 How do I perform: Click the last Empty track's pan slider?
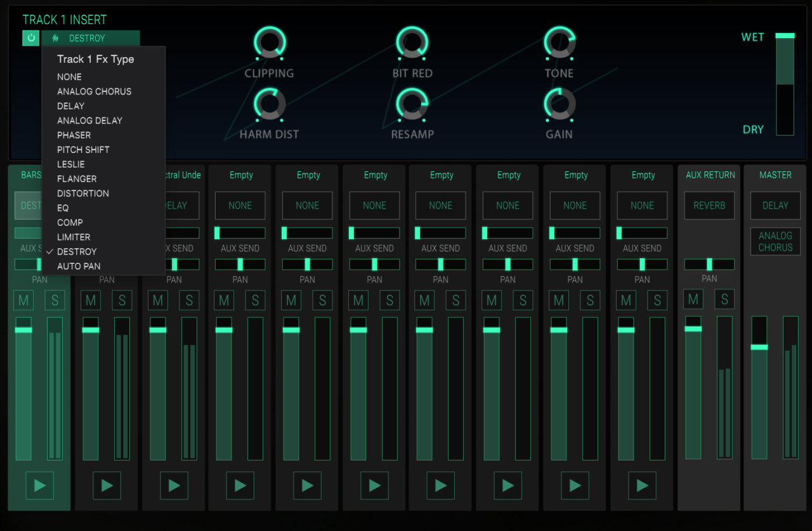tap(642, 264)
